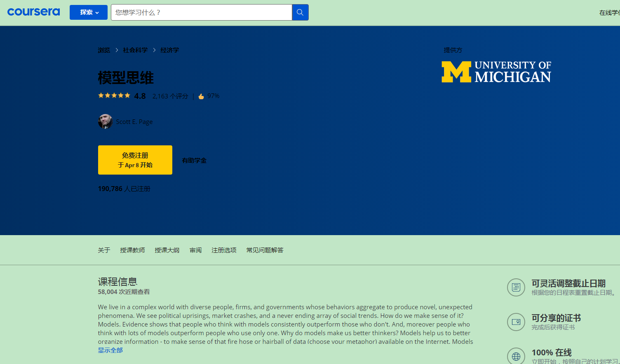This screenshot has height=364, width=620.
Task: Click the 免费注册 enroll button
Action: 135,160
